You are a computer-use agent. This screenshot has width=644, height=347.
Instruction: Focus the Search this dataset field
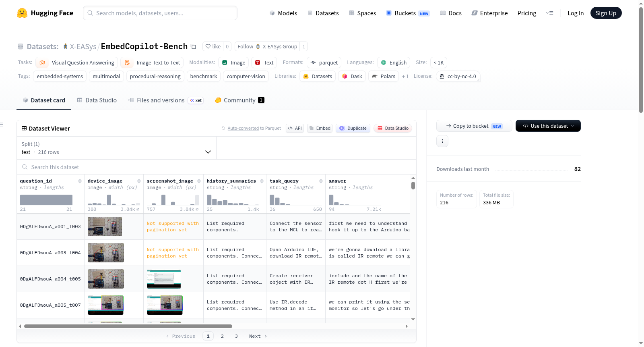tap(217, 167)
